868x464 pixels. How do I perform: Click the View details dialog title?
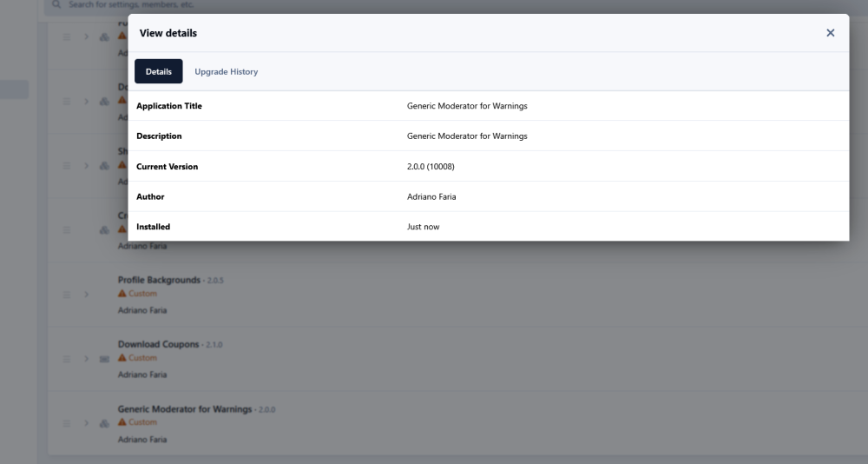(x=168, y=33)
